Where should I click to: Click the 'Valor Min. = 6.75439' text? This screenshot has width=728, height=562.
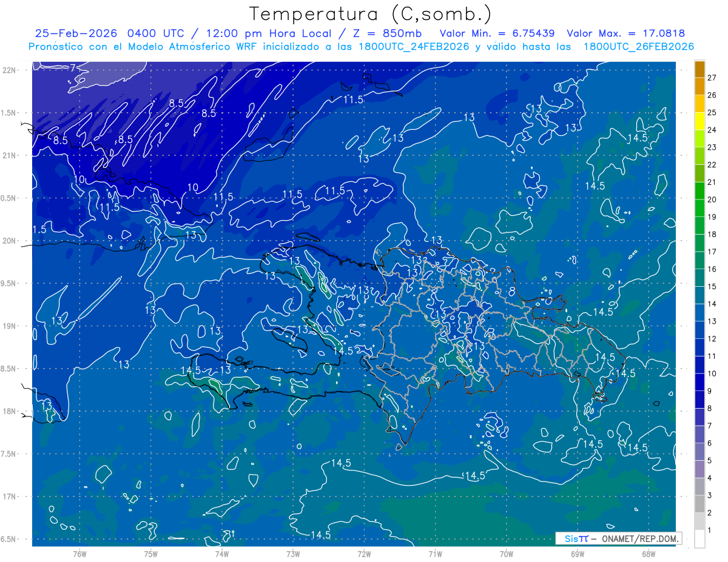click(x=498, y=33)
